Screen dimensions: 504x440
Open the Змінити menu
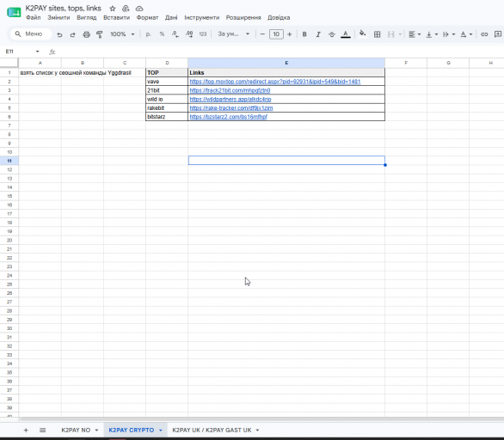pos(58,18)
